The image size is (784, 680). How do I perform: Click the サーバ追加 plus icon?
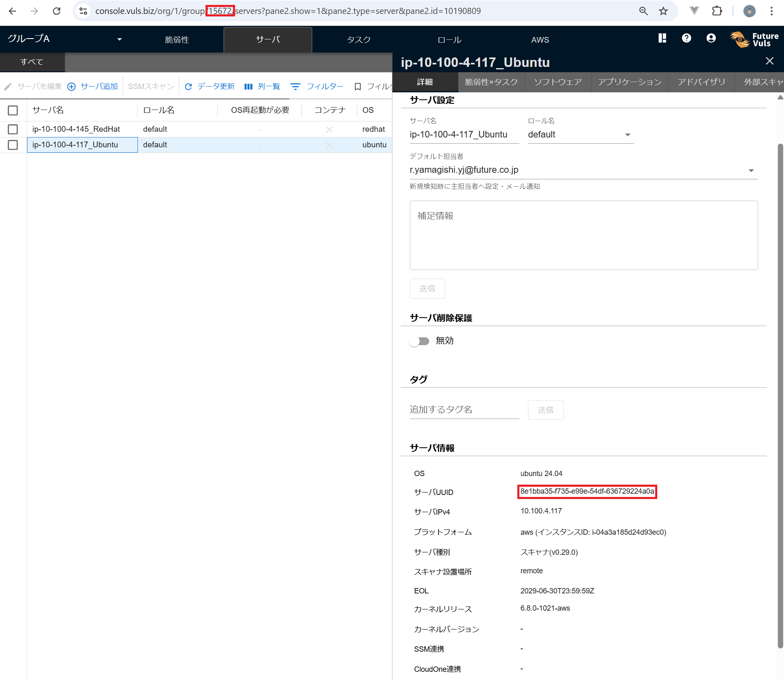71,87
